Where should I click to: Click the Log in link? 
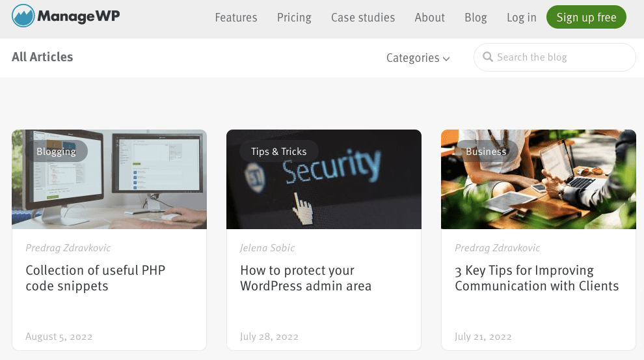522,18
